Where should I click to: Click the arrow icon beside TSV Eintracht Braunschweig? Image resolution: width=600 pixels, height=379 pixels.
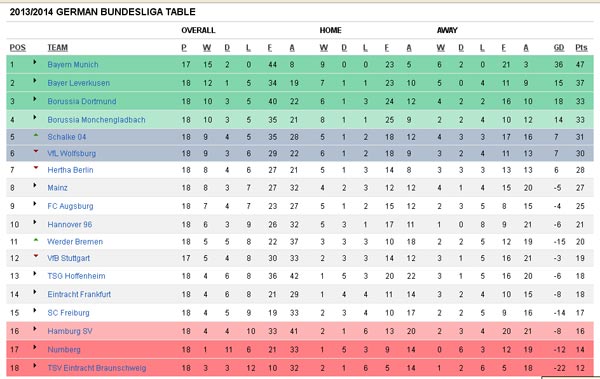pyautogui.click(x=35, y=365)
